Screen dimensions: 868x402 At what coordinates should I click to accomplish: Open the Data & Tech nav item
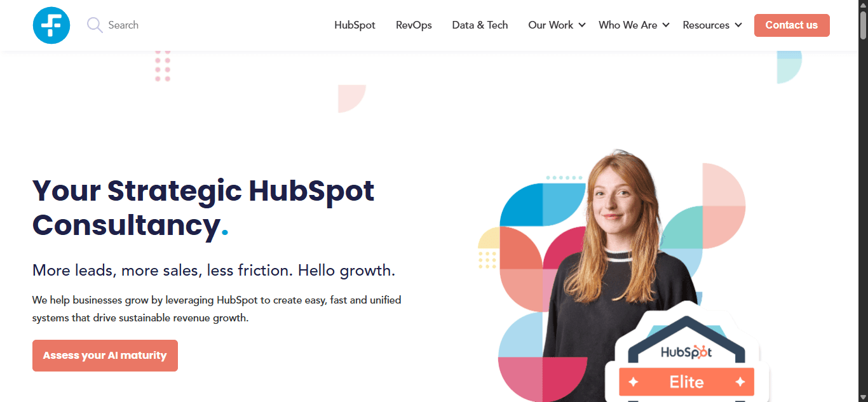[480, 25]
